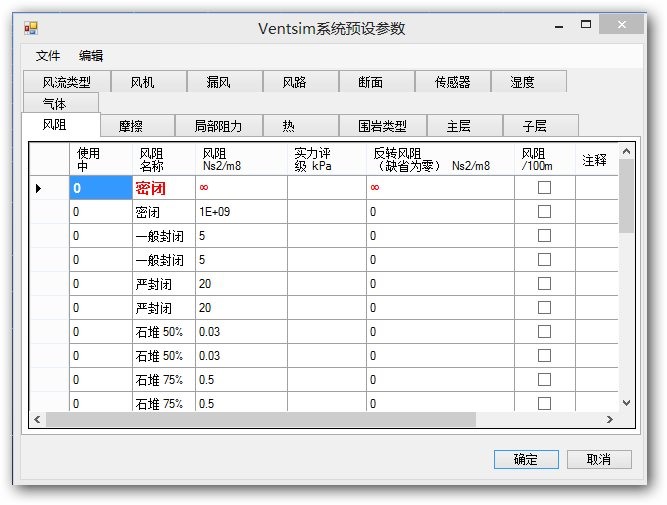Tick checkbox in first 石堆 50% row
The width and height of the screenshot is (667, 505).
[x=544, y=332]
